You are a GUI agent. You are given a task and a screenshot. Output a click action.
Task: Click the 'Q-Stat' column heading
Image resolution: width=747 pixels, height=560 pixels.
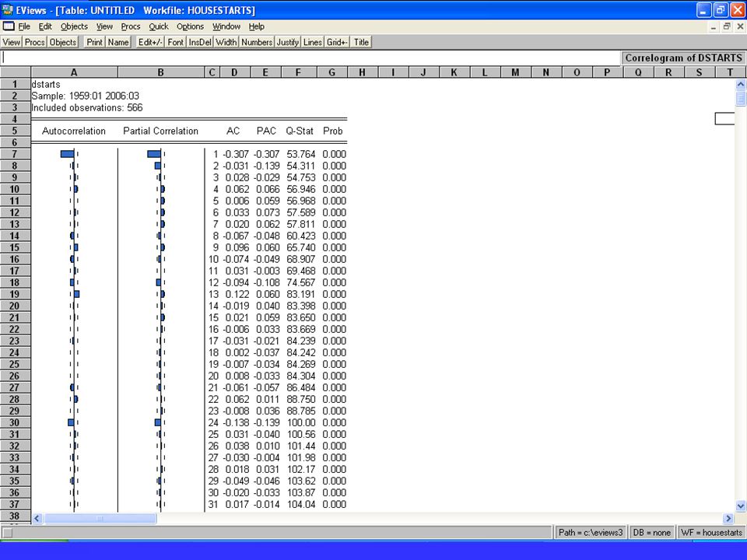click(300, 131)
